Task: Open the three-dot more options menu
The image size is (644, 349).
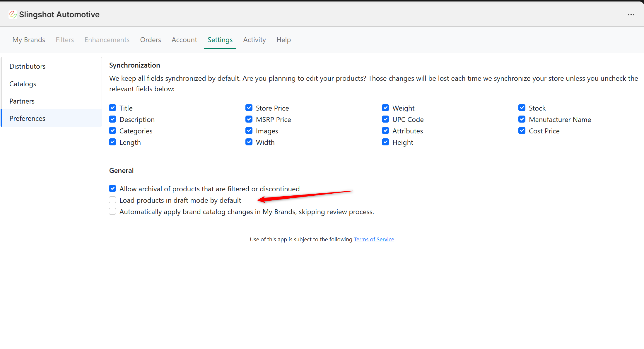Action: (631, 15)
